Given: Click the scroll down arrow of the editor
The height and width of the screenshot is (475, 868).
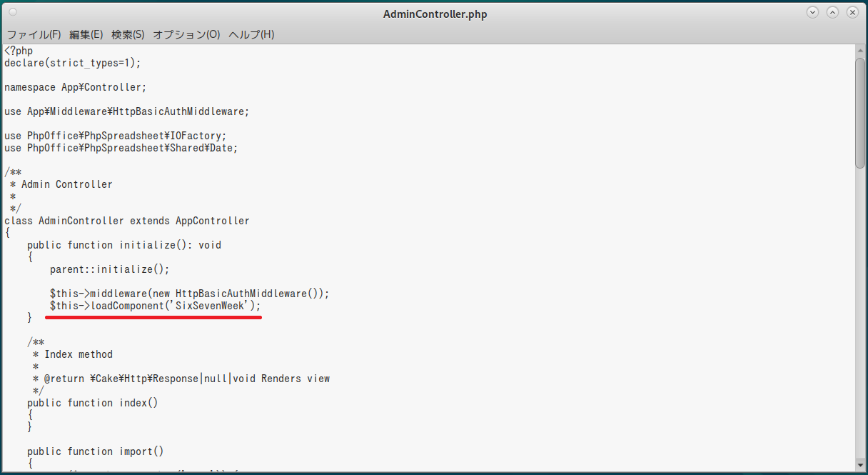Looking at the screenshot, I should click(860, 466).
